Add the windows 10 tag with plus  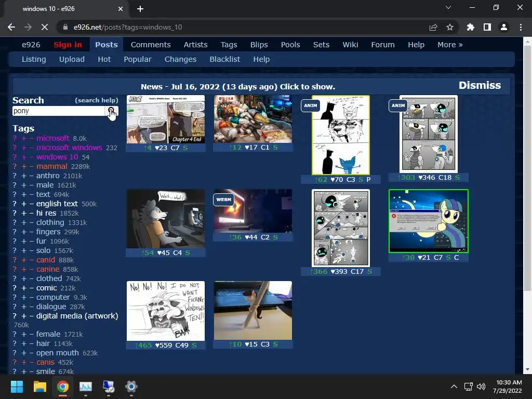click(24, 157)
